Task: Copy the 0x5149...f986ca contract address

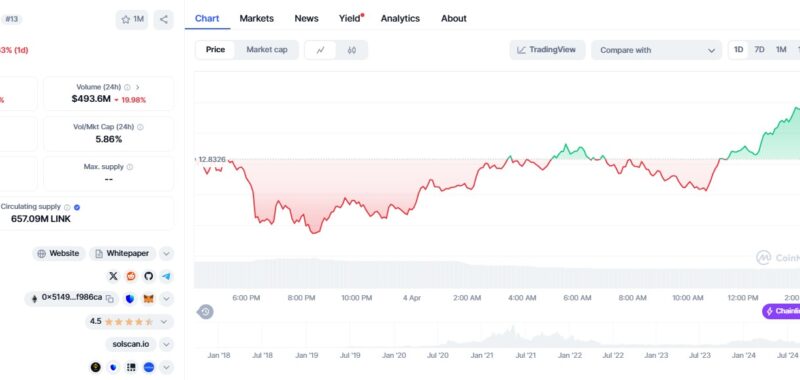Action: click(110, 298)
